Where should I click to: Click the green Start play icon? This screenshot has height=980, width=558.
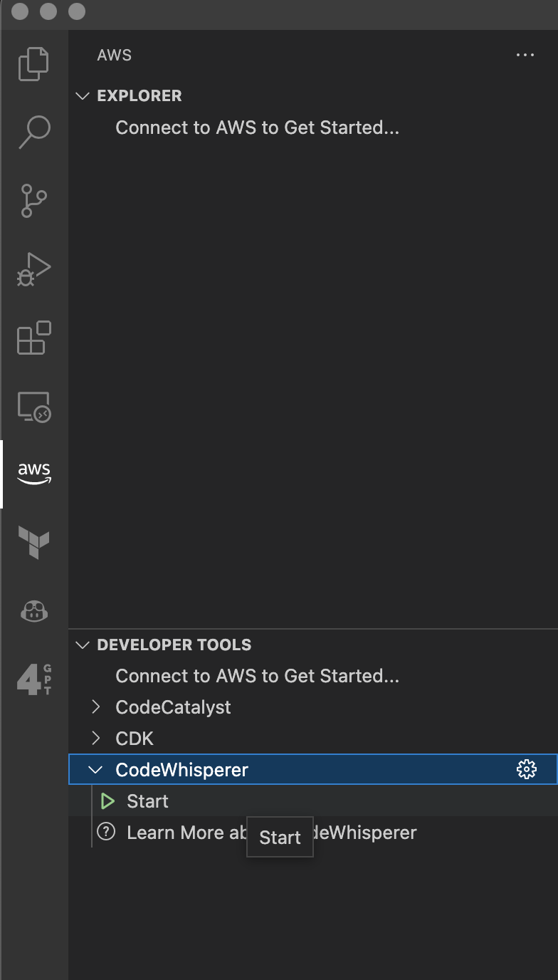click(108, 801)
